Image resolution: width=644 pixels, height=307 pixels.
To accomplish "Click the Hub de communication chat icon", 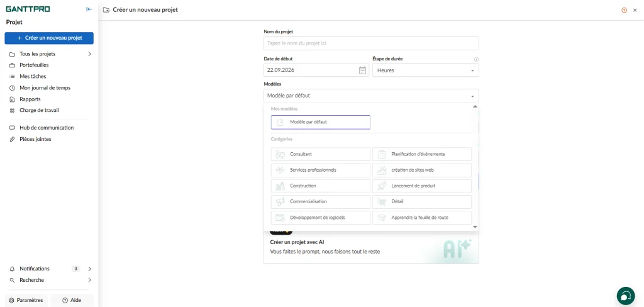I will (x=12, y=128).
